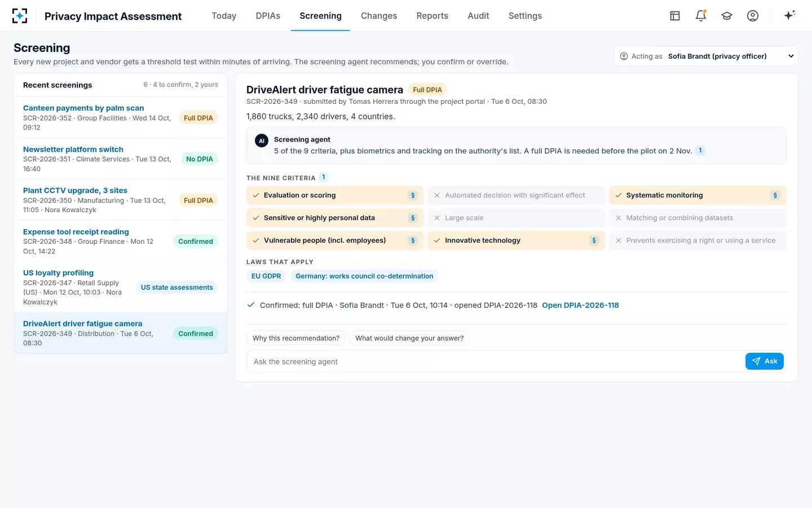Open the Changes tab
Screen dimensions: 812x508
[379, 16]
